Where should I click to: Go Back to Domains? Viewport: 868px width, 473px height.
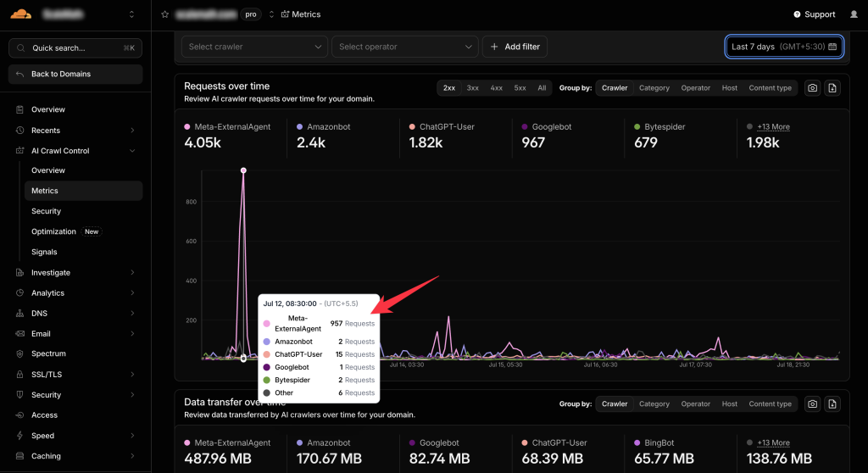coord(75,75)
